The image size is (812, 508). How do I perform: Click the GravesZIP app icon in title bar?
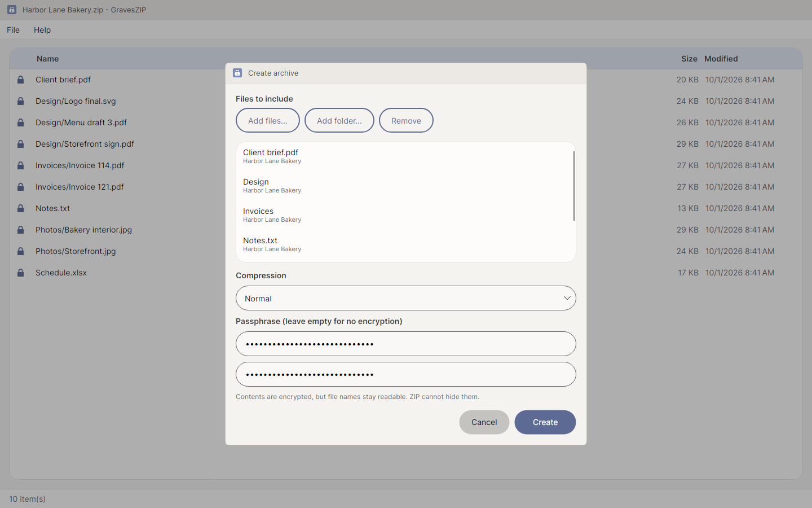(x=12, y=10)
